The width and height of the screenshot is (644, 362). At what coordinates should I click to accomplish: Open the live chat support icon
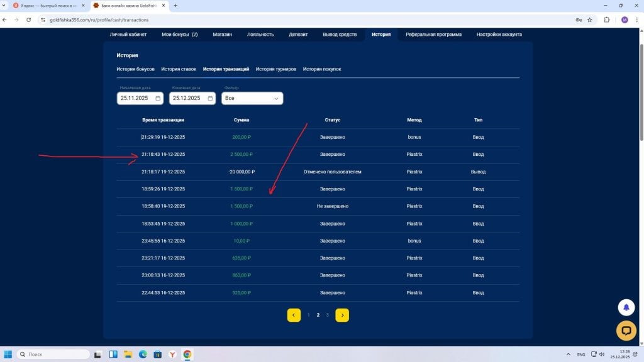[x=626, y=330]
